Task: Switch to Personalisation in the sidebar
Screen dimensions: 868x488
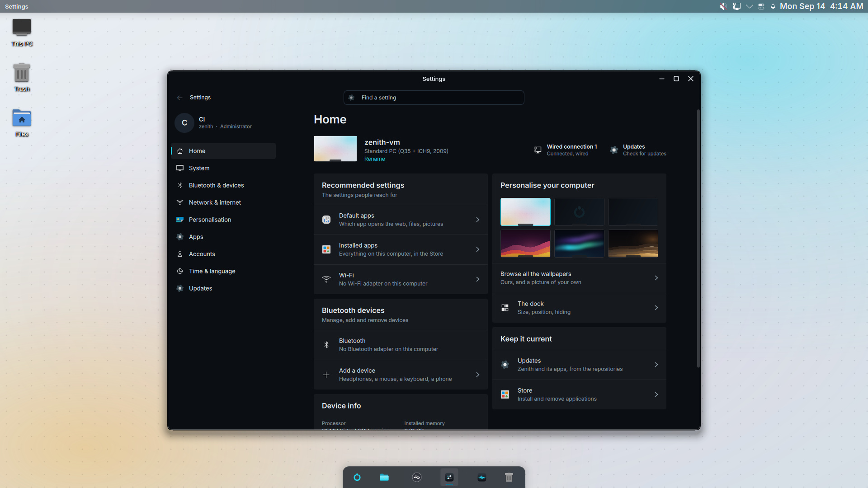Action: coord(223,220)
